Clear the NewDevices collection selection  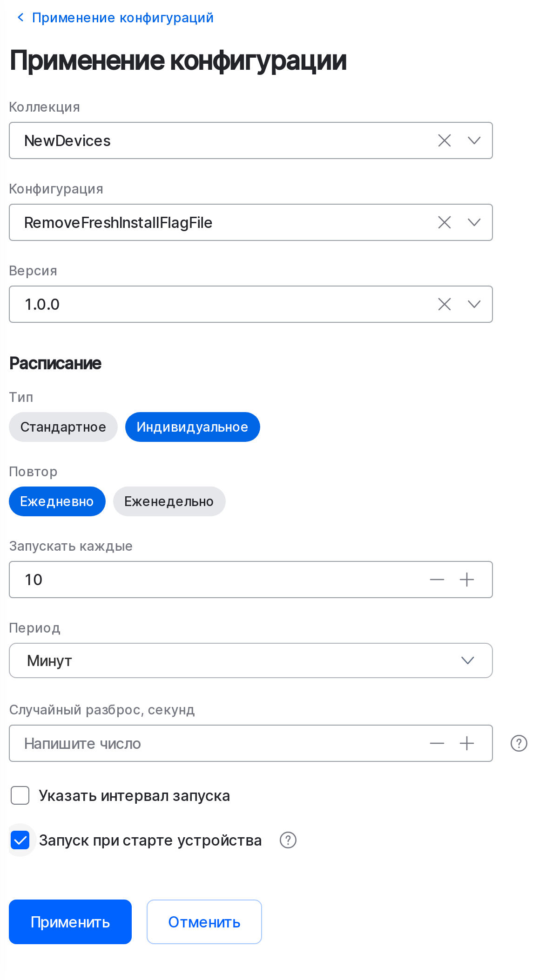(444, 140)
